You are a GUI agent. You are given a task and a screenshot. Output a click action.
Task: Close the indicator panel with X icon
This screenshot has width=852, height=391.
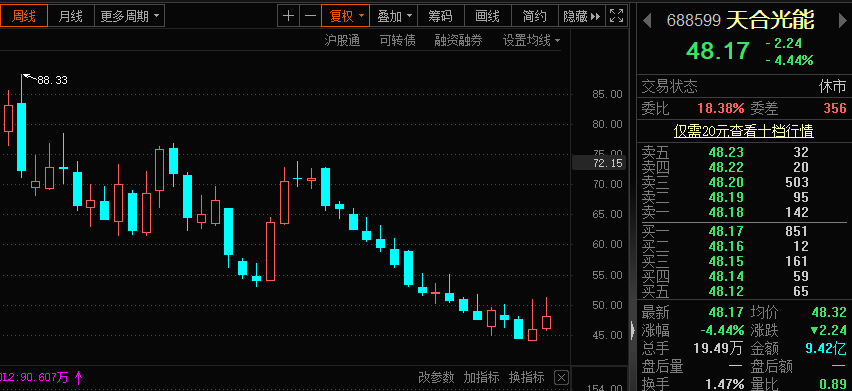point(562,377)
